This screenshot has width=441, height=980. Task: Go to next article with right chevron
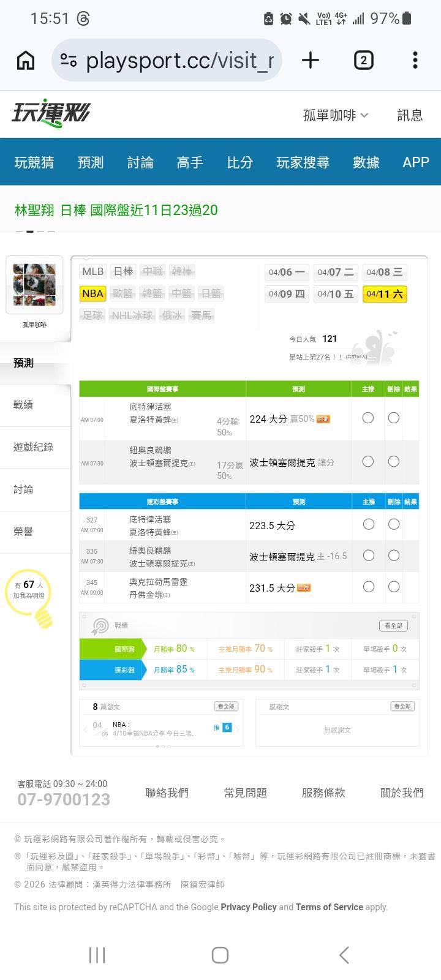238,729
